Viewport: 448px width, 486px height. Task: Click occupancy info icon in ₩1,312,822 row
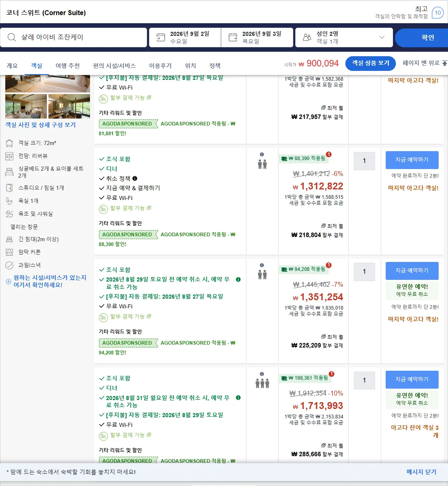pyautogui.click(x=262, y=154)
